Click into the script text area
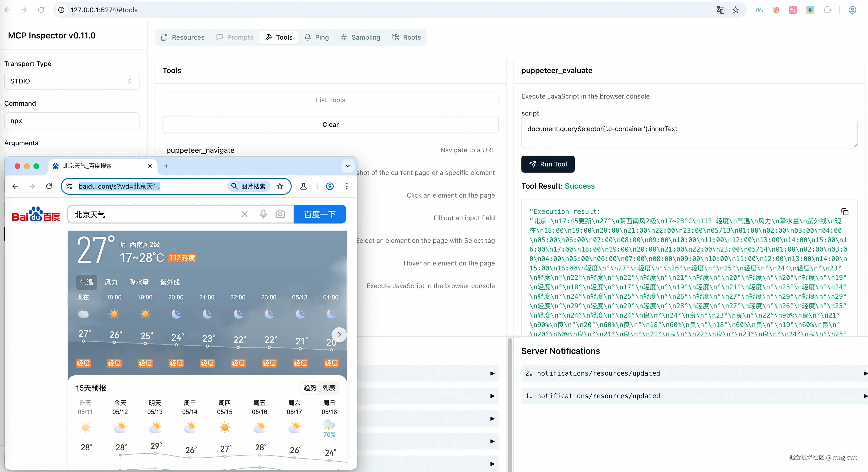The image size is (868, 472). [x=689, y=133]
